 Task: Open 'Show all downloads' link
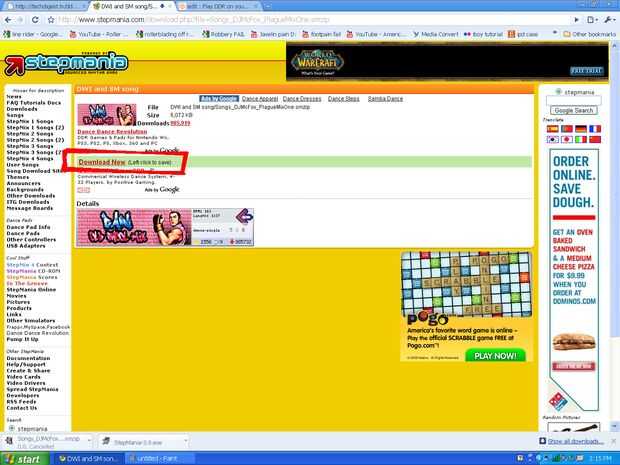575,441
